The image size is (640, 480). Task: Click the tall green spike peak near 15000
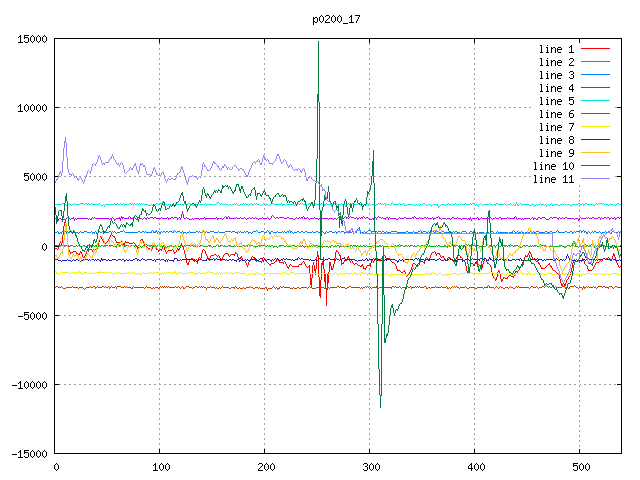click(318, 43)
